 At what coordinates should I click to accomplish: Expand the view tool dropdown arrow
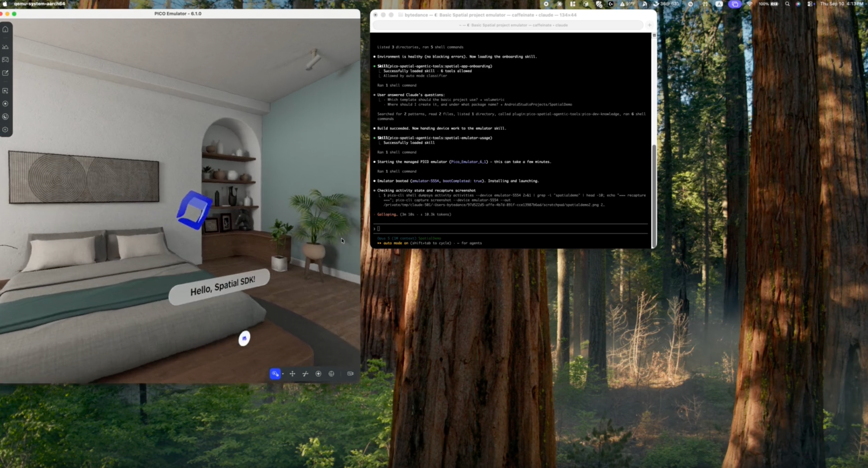pyautogui.click(x=283, y=374)
